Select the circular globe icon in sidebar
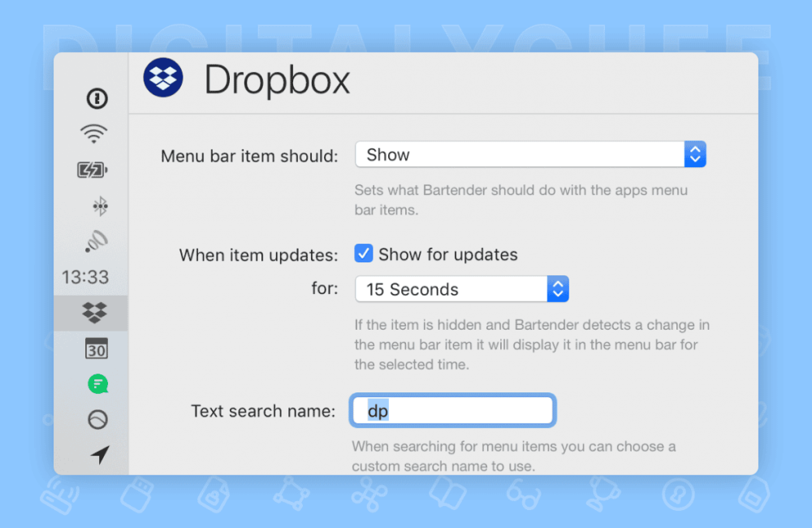This screenshot has height=528, width=812. 97,419
